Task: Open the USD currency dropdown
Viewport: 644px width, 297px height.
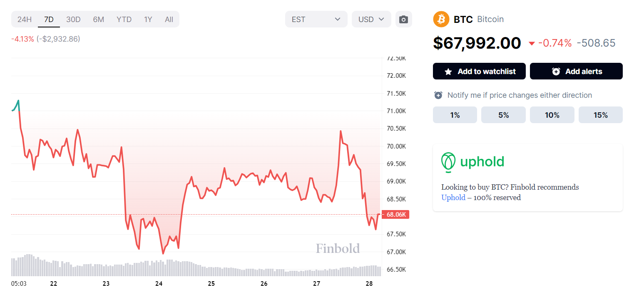Action: [371, 20]
